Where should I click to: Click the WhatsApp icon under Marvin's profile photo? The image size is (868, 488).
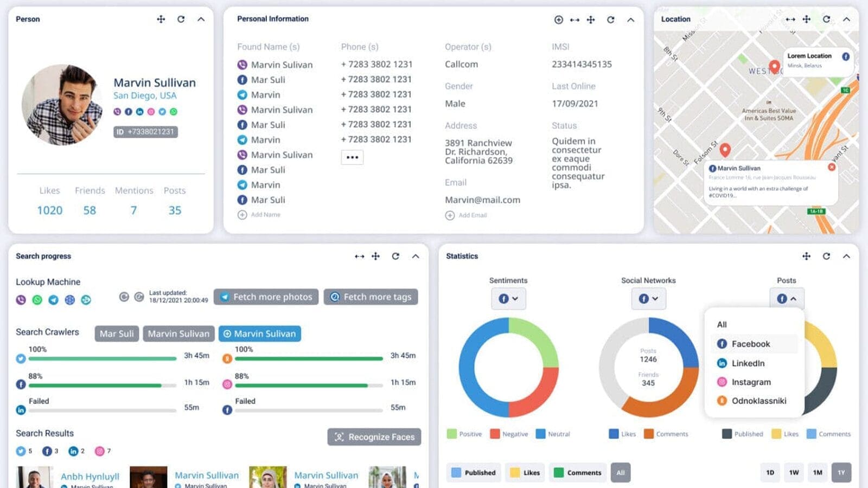(x=174, y=112)
